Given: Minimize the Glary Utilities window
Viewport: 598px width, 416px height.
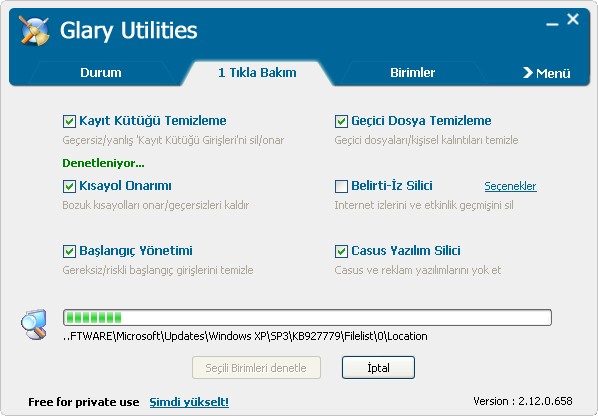Looking at the screenshot, I should (552, 25).
